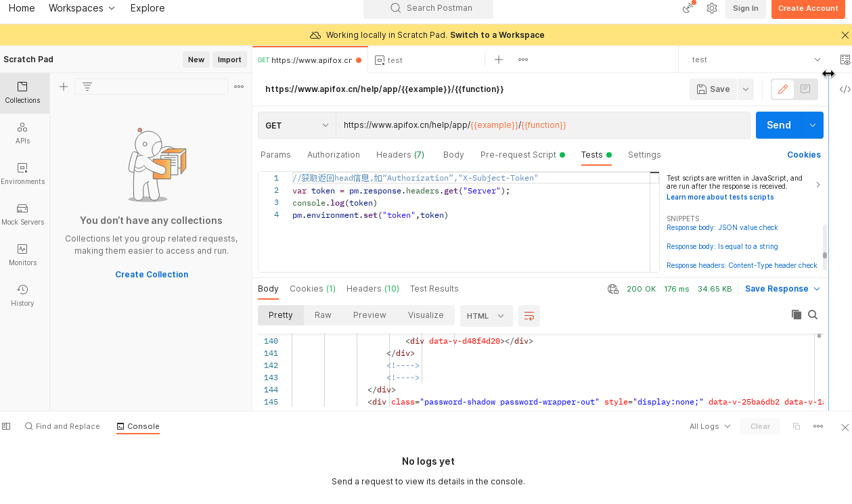Click the request URL input field
The height and width of the screenshot is (504, 852).
click(541, 125)
